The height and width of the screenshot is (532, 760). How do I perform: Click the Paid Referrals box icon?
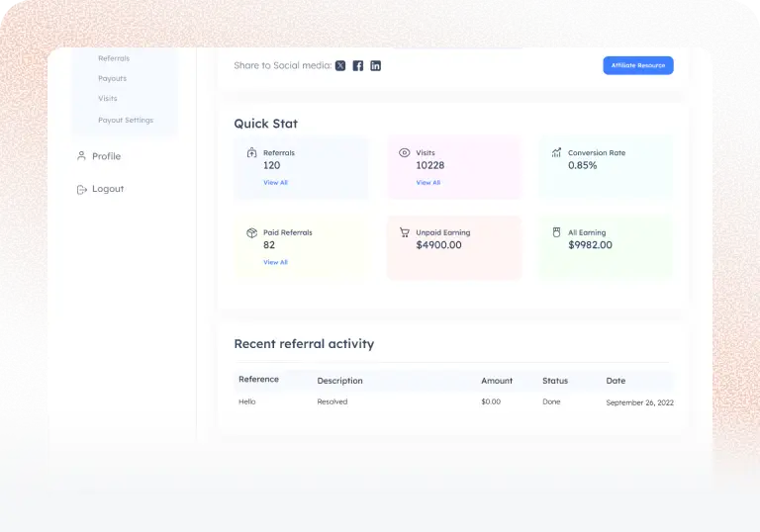click(x=252, y=232)
